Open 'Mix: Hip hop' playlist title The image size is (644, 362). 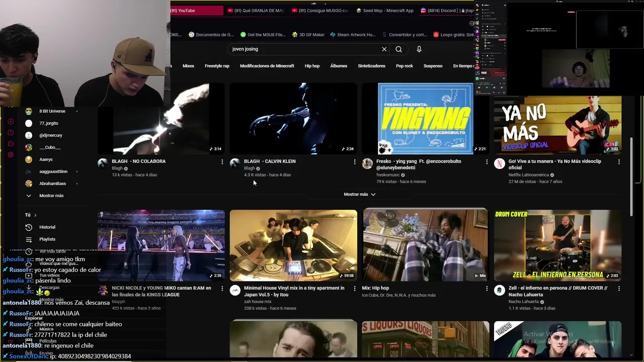point(375,288)
